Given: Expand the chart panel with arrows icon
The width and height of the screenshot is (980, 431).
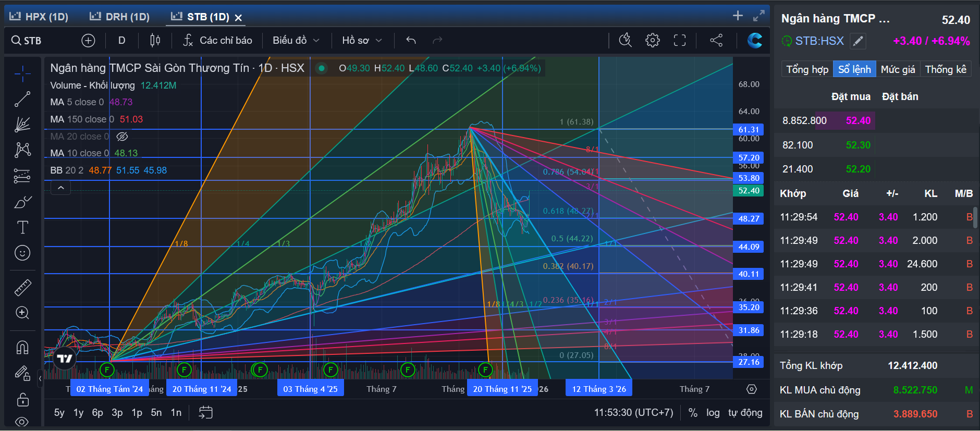Looking at the screenshot, I should coord(759,16).
